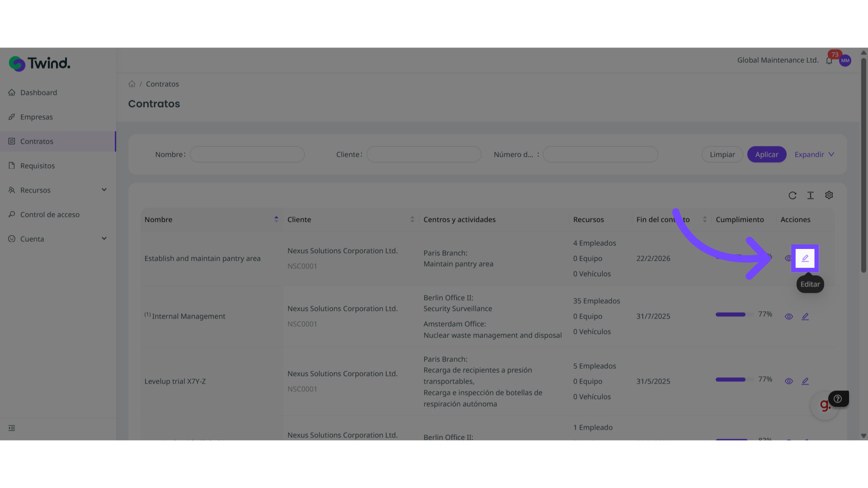This screenshot has height=488, width=868.
Task: Click the Limpiar button
Action: pyautogui.click(x=722, y=155)
